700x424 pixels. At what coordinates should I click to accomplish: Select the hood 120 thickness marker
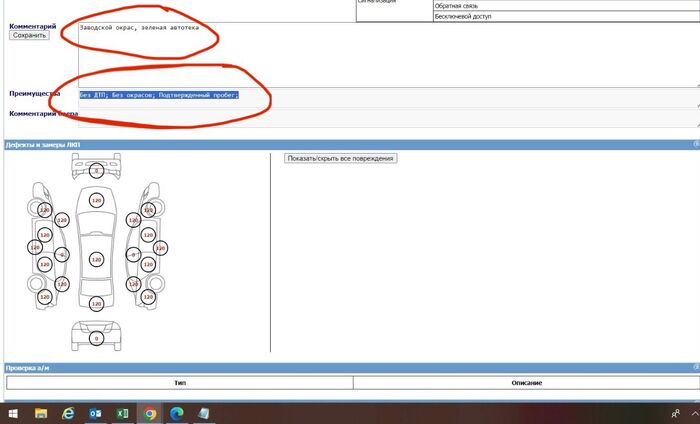pyautogui.click(x=96, y=200)
